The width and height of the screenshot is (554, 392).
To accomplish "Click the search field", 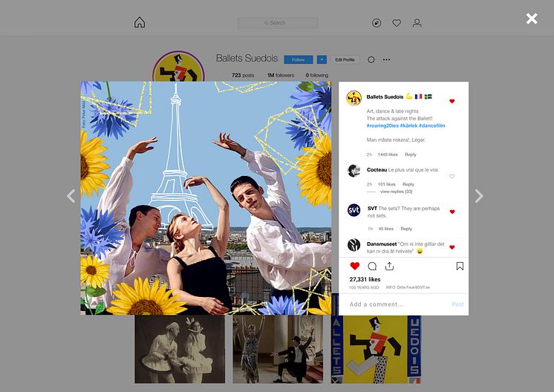I will (x=278, y=23).
